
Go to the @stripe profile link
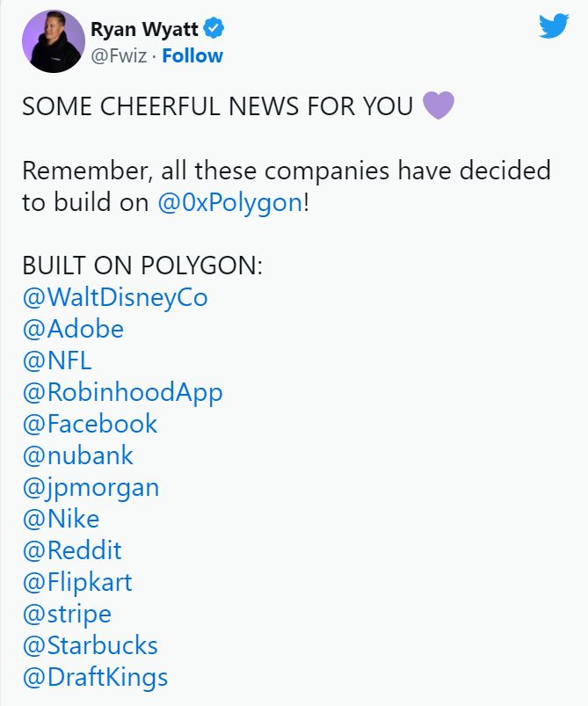(x=67, y=614)
